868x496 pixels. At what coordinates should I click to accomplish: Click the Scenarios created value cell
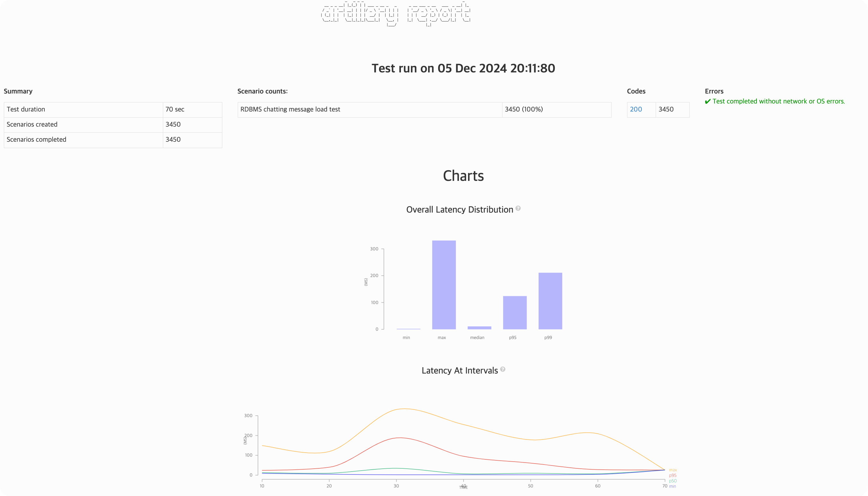click(192, 124)
